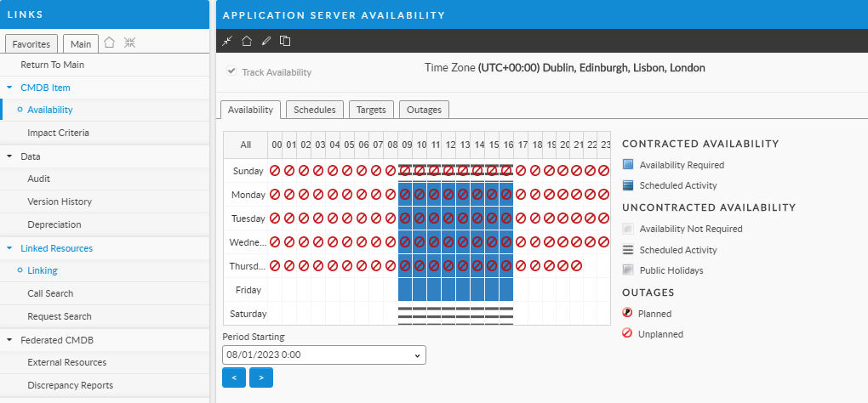Select the Linking radio item in sidebar

(43, 270)
